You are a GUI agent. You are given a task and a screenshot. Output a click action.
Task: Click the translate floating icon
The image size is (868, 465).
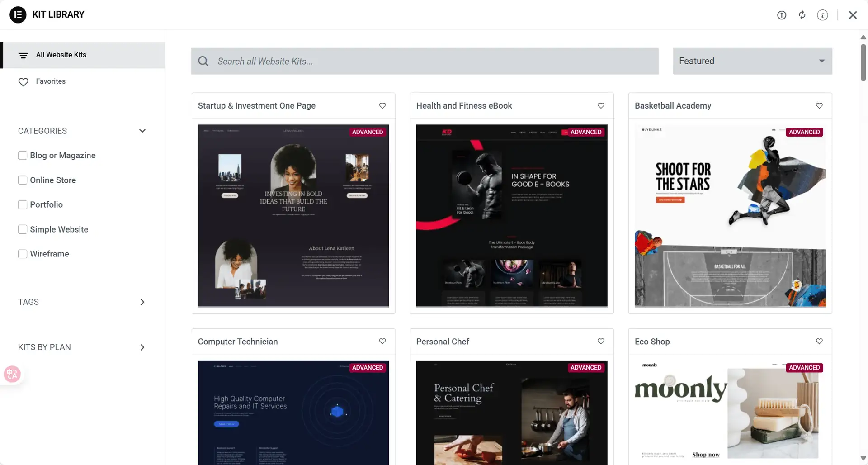[12, 374]
